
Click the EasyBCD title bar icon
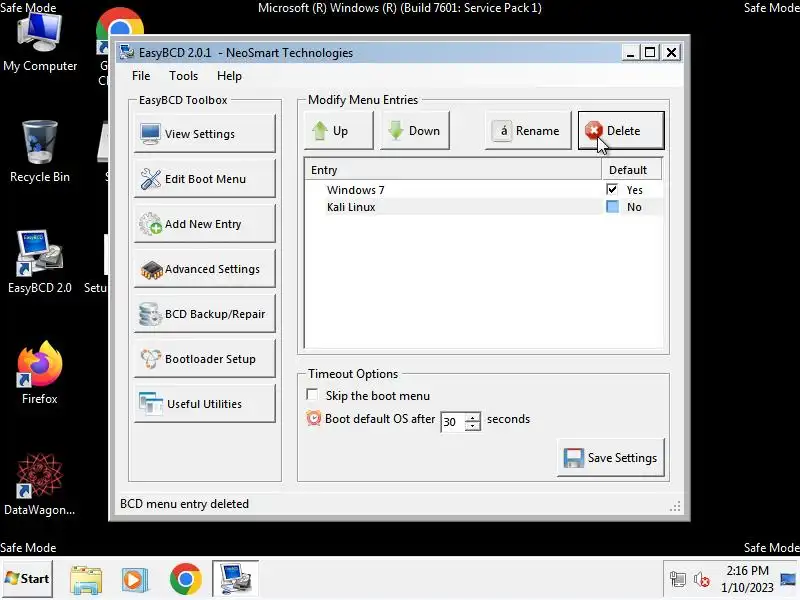(127, 52)
